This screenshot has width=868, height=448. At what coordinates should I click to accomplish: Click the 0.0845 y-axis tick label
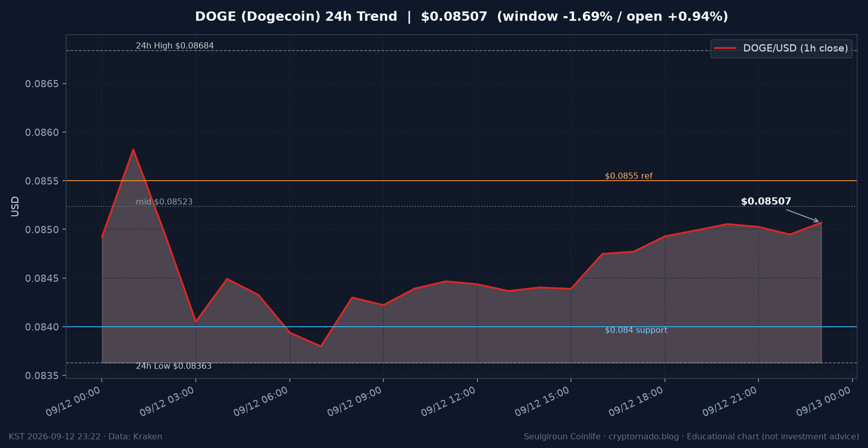click(x=42, y=279)
